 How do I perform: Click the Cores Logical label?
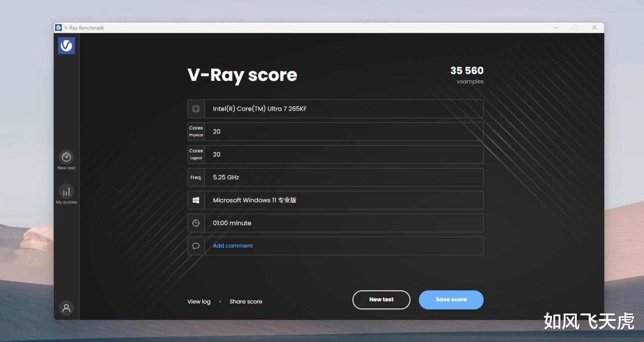click(x=196, y=154)
